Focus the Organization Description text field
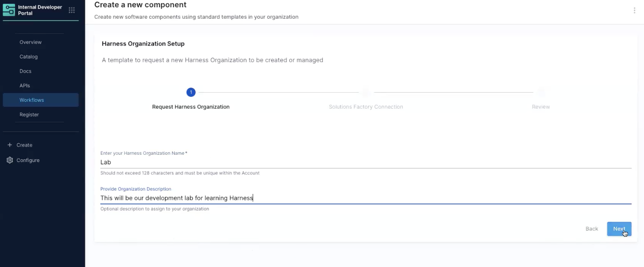The image size is (644, 267). pyautogui.click(x=365, y=198)
